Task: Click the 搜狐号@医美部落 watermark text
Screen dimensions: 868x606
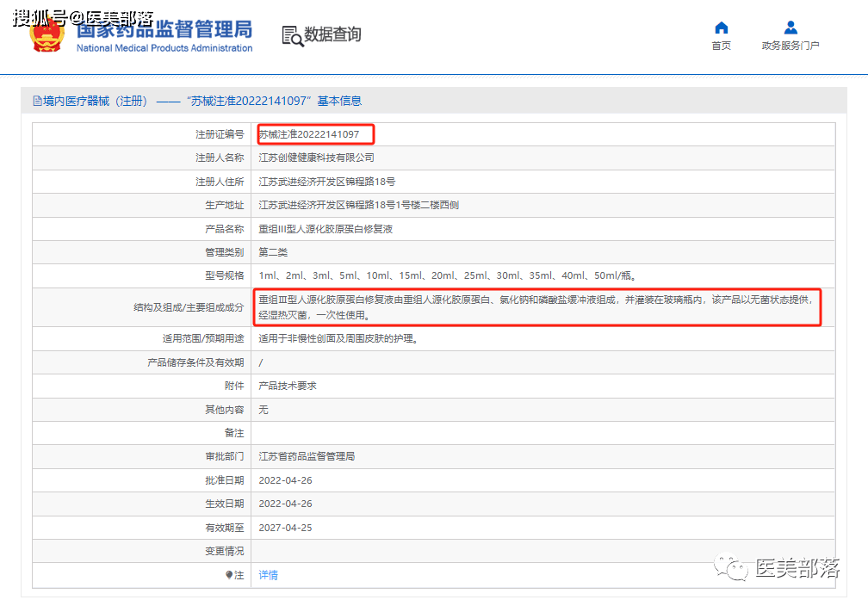Action: point(83,17)
